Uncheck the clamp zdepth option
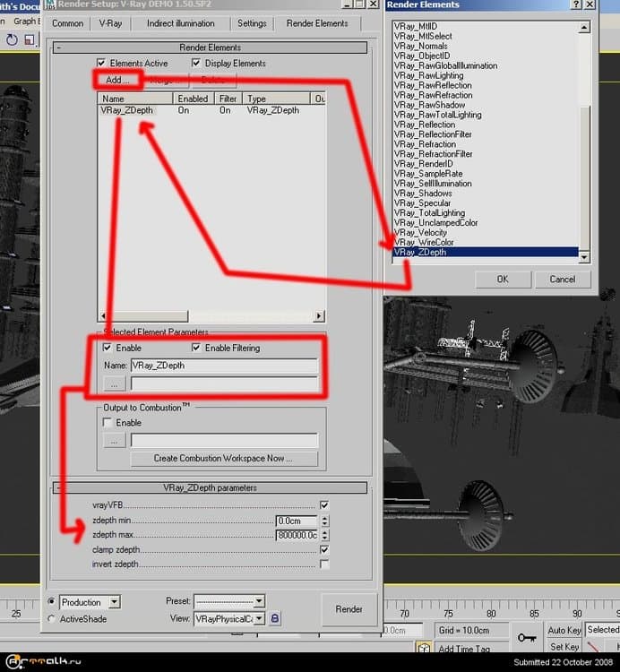This screenshot has height=672, width=620. point(324,549)
